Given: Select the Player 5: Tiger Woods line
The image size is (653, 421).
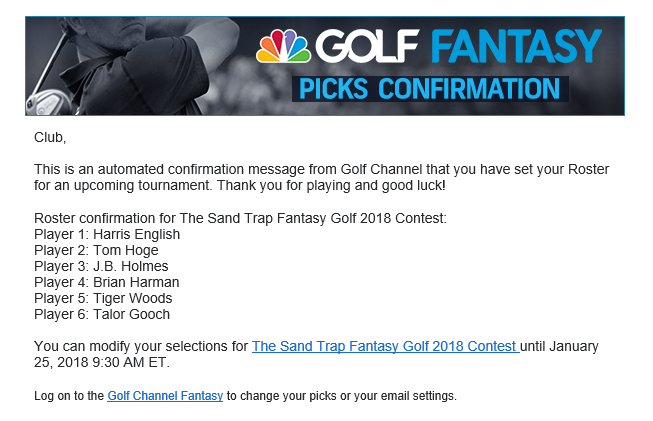Looking at the screenshot, I should pyautogui.click(x=103, y=298).
